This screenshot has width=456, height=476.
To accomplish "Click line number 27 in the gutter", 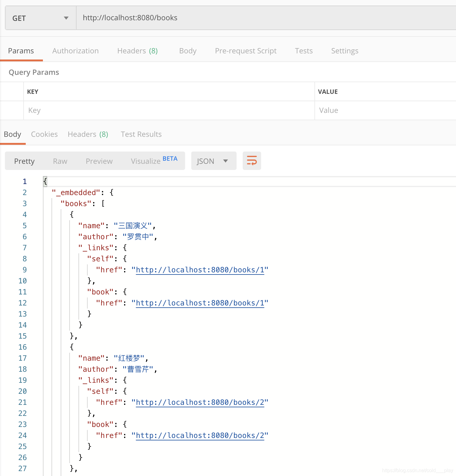I will [x=22, y=469].
